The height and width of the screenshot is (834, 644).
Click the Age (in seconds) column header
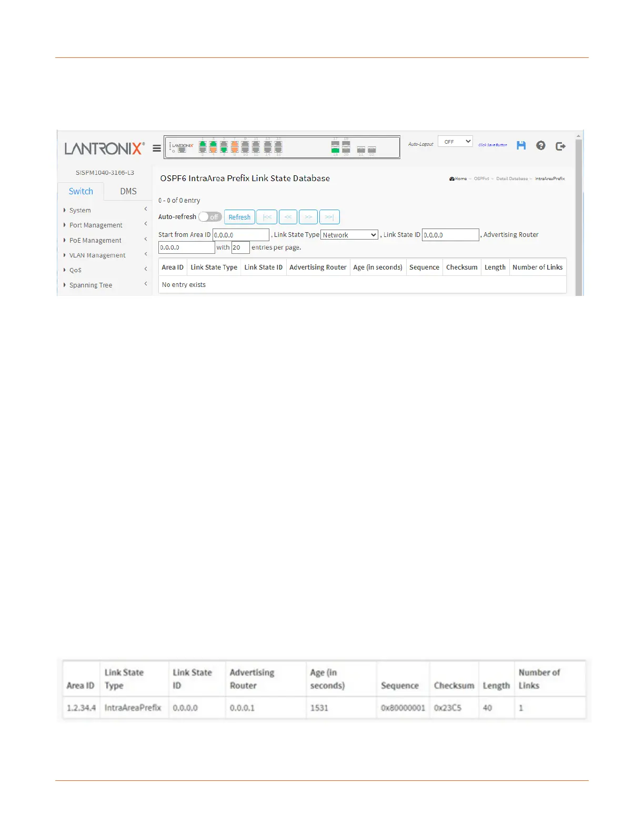378,267
